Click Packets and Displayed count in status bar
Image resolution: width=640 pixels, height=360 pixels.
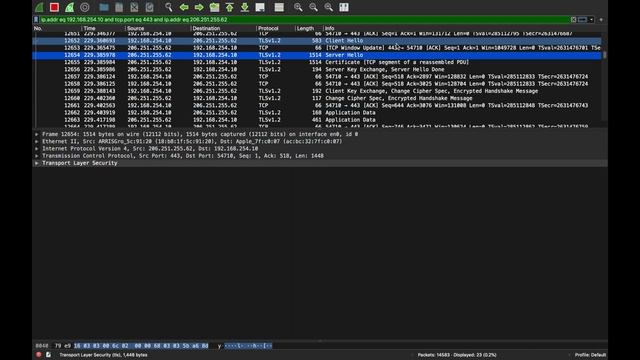pyautogui.click(x=457, y=355)
